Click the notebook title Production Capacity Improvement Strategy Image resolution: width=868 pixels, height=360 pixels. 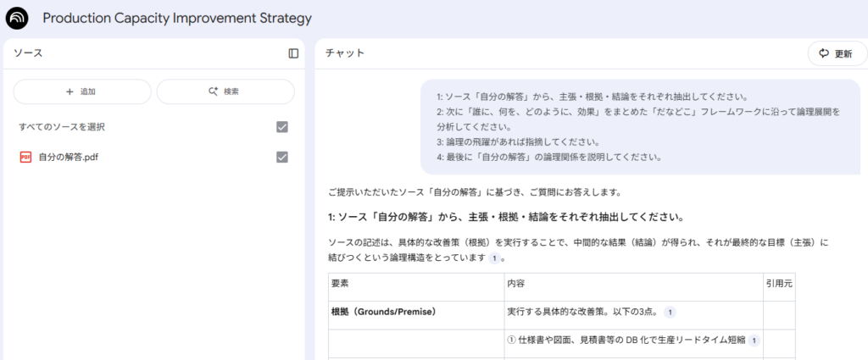(x=177, y=18)
